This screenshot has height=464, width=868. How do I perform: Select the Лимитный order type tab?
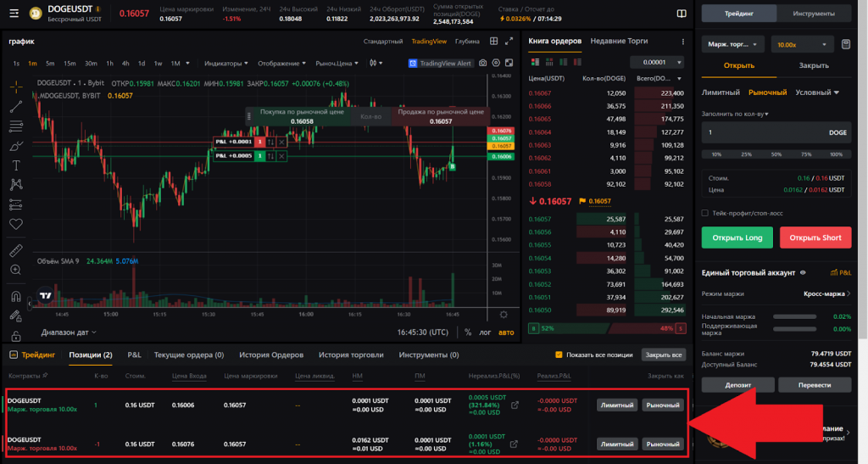click(x=721, y=92)
